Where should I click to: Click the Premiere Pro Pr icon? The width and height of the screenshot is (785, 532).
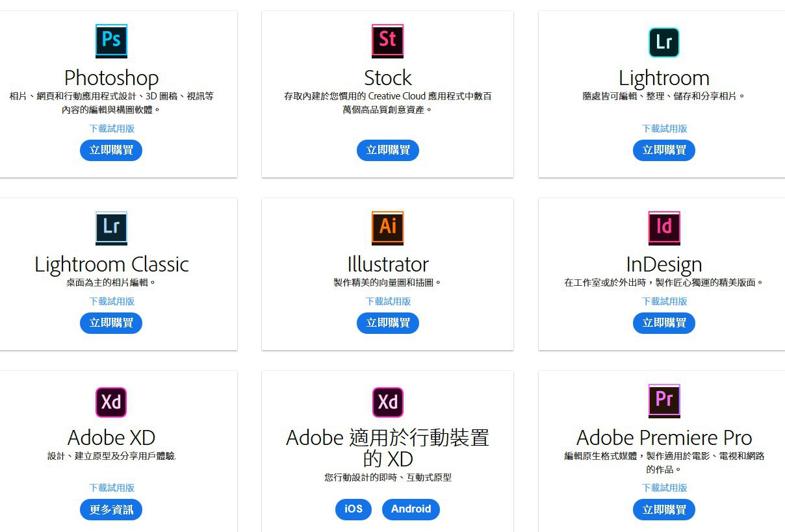(663, 400)
